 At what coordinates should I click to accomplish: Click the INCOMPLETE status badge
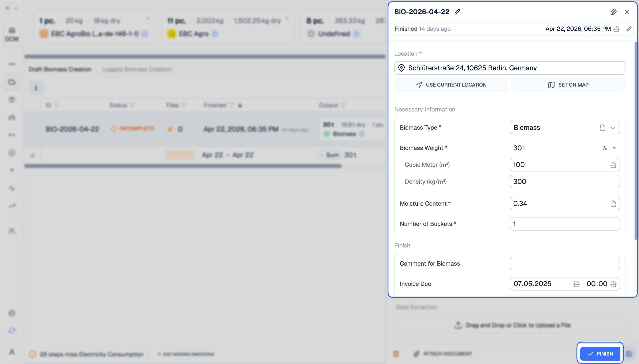tap(133, 129)
